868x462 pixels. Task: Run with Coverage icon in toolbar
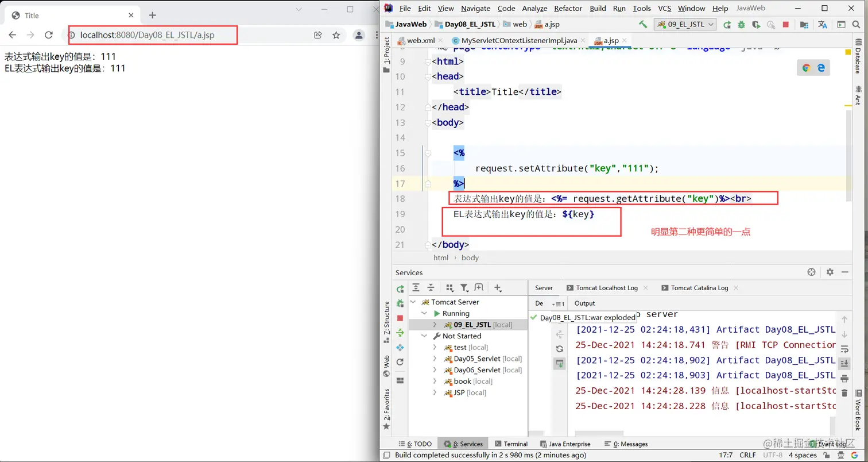757,24
